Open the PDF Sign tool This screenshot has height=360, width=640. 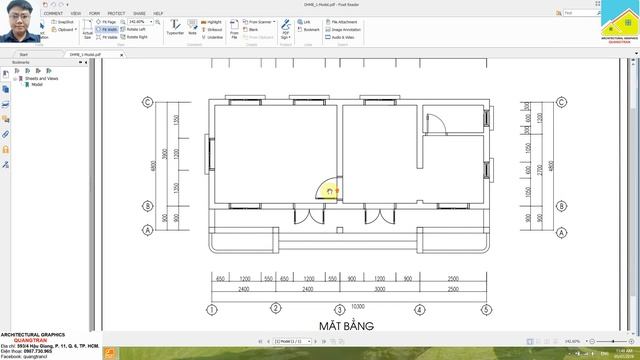(286, 29)
